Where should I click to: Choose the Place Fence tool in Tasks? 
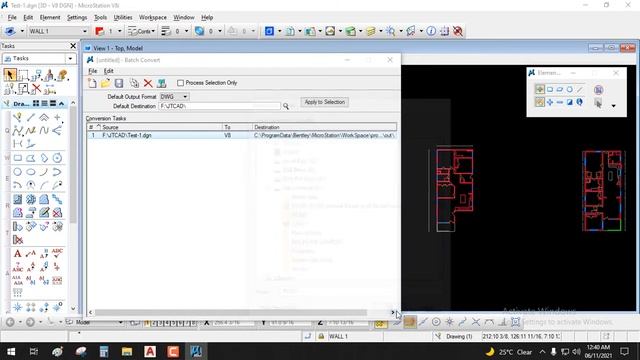[x=23, y=75]
